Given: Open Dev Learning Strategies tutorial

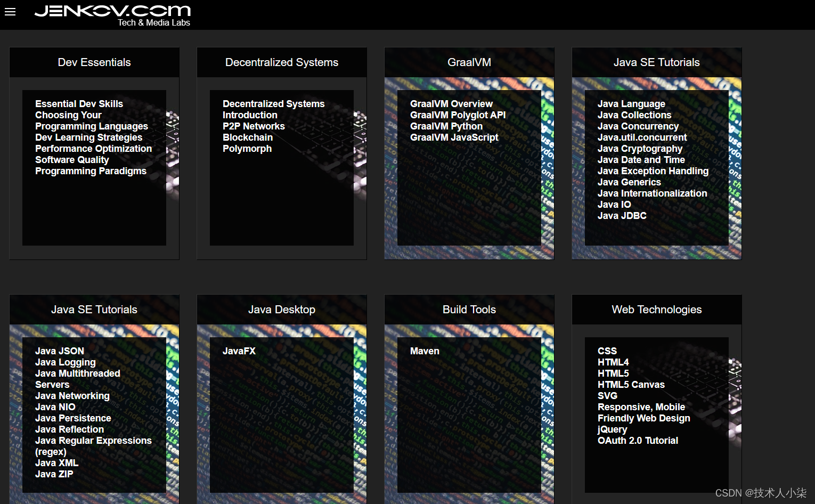Looking at the screenshot, I should 89,137.
